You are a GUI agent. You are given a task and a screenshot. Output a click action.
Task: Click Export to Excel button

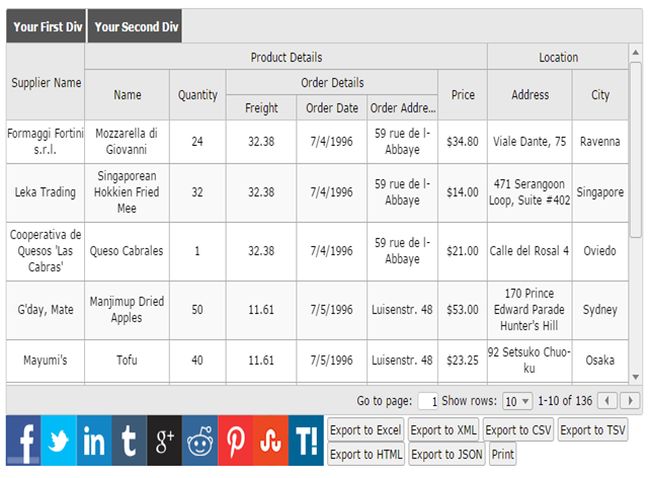pyautogui.click(x=365, y=430)
